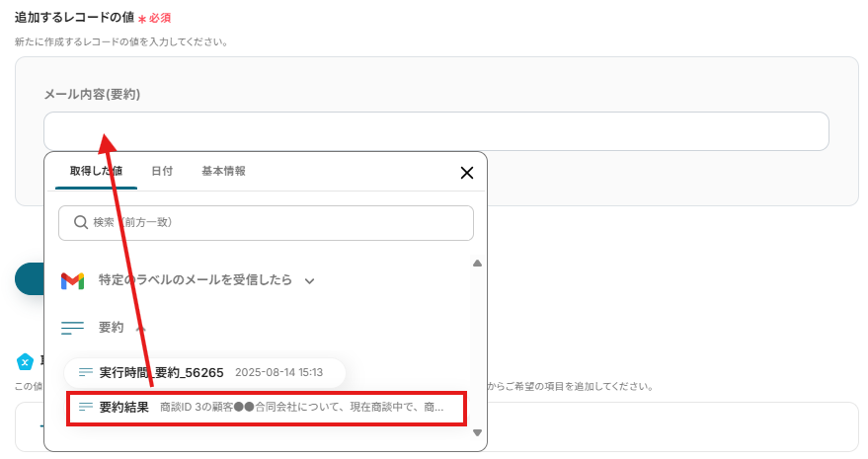868x459 pixels.
Task: Click icon beside 実行時間_要約_56265
Action: pyautogui.click(x=86, y=372)
